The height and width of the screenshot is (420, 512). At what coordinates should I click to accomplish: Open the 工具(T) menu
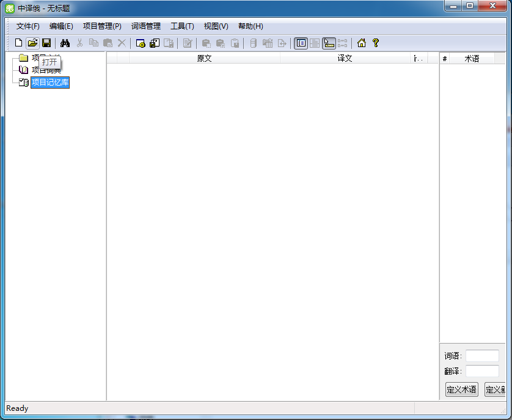tap(182, 26)
